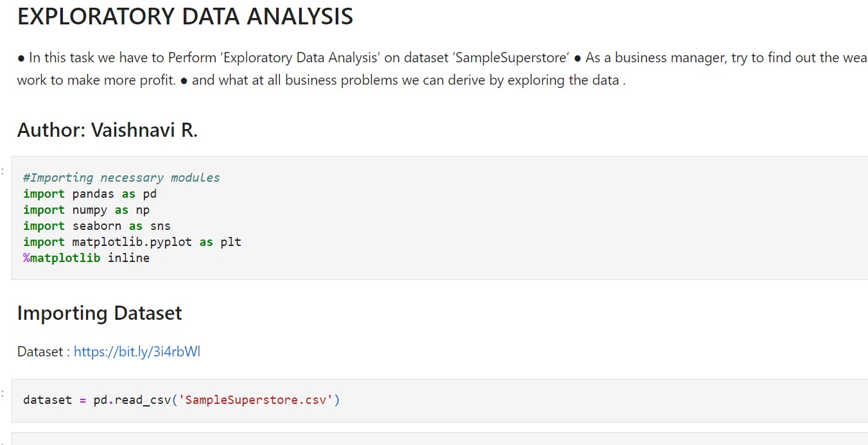
Task: Click the 'Dataset :' label text
Action: click(44, 352)
